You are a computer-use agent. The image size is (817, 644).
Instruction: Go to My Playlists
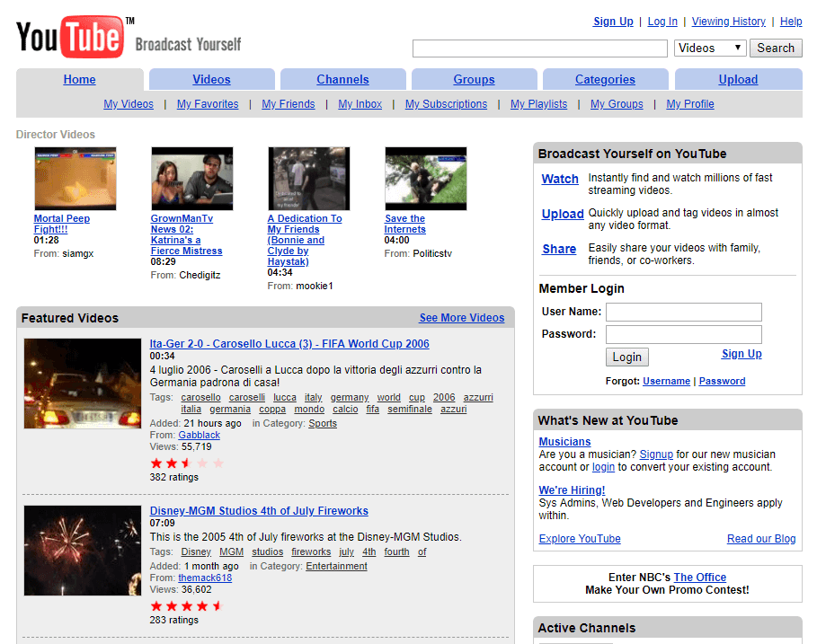[538, 104]
